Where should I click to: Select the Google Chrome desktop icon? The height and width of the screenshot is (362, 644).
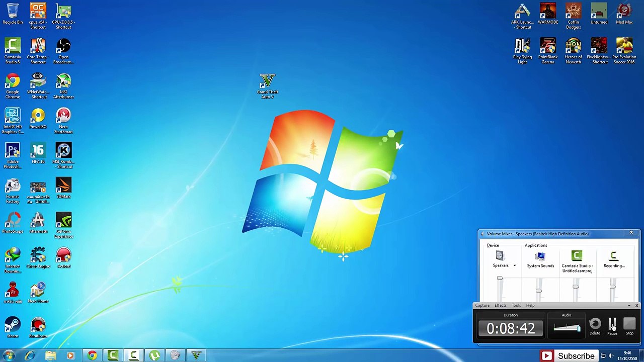click(x=13, y=86)
